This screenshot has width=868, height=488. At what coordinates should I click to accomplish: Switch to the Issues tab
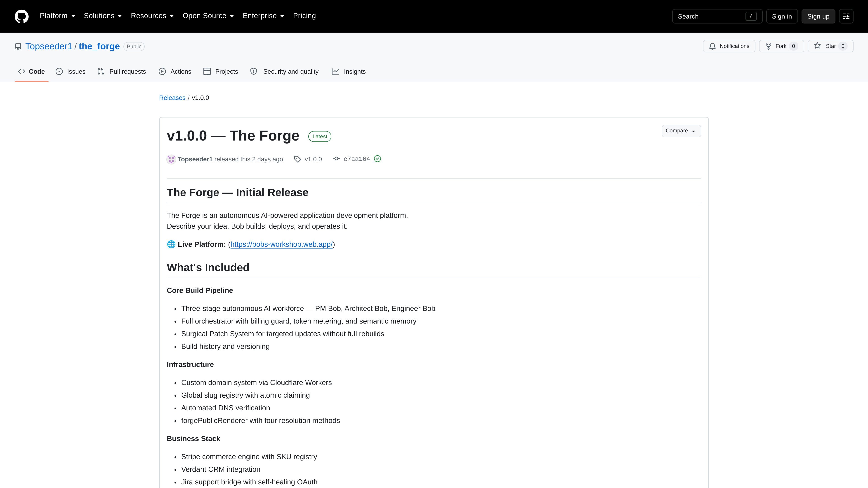click(71, 71)
